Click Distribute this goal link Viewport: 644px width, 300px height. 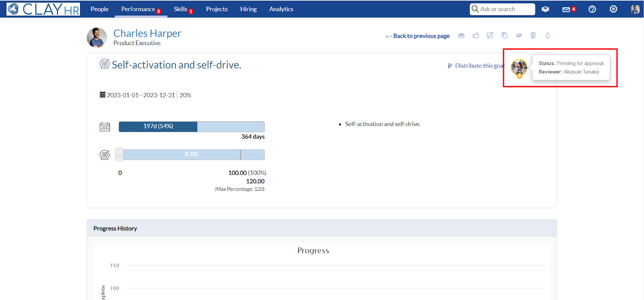(x=475, y=66)
